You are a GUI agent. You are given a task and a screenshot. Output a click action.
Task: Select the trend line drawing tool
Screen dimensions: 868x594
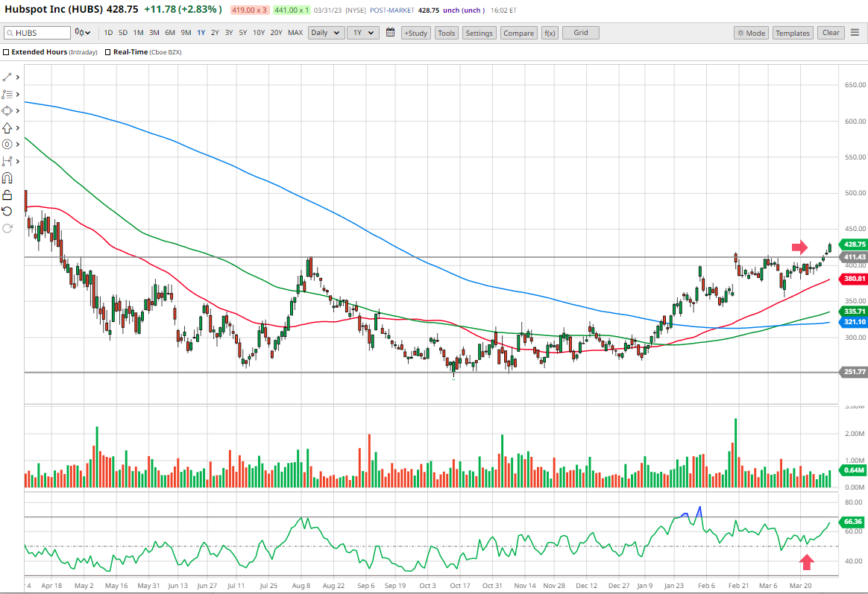click(x=7, y=77)
